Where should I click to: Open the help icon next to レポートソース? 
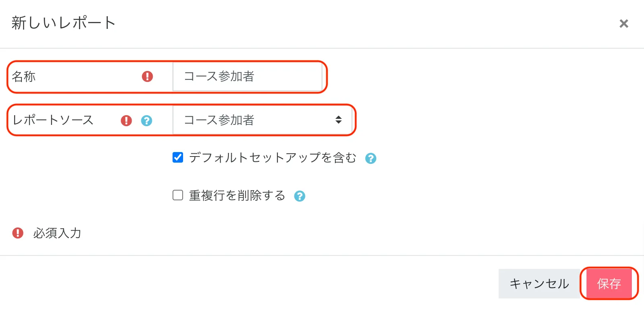click(147, 120)
